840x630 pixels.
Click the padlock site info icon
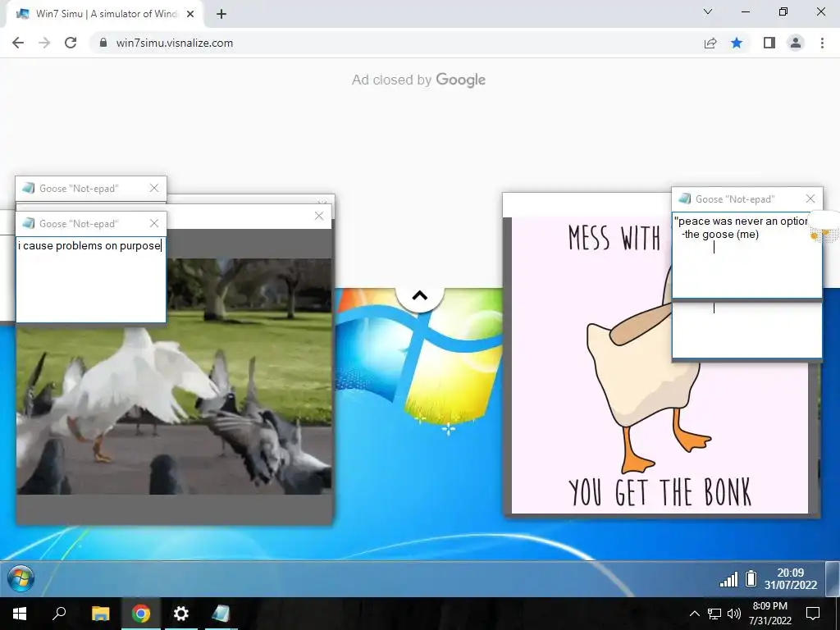pyautogui.click(x=103, y=43)
